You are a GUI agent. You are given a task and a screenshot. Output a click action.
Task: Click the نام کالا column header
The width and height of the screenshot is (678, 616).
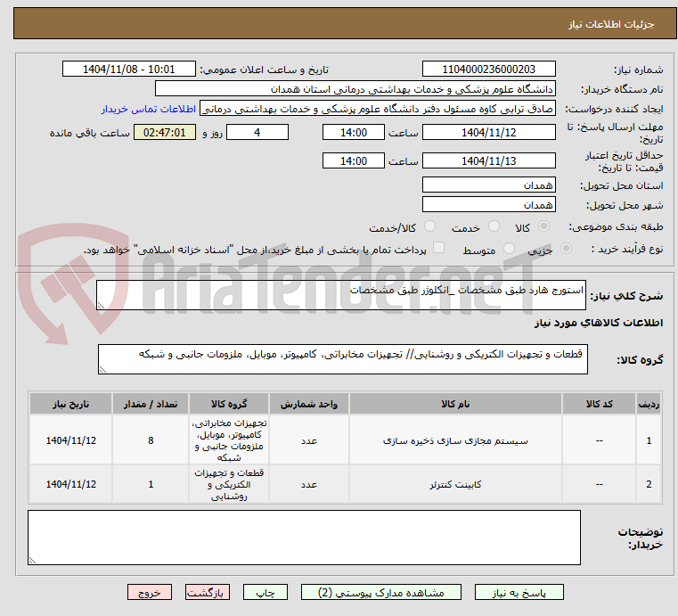(x=455, y=404)
